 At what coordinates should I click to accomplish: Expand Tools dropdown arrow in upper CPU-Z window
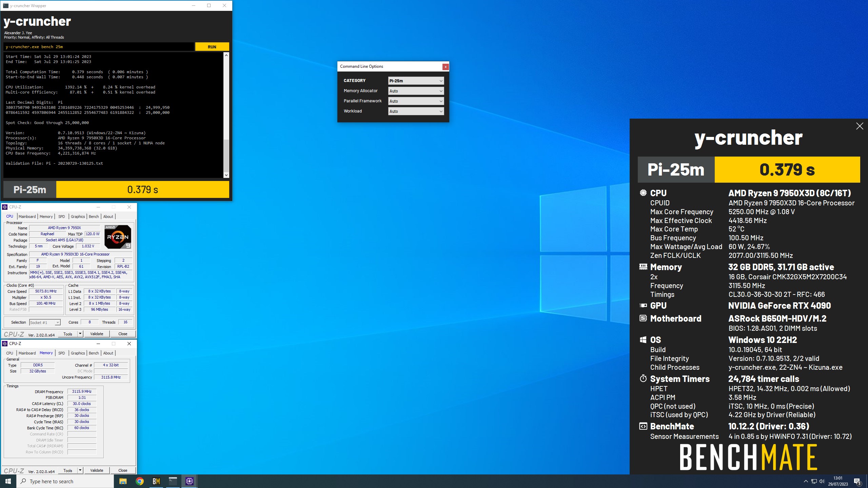[80, 334]
